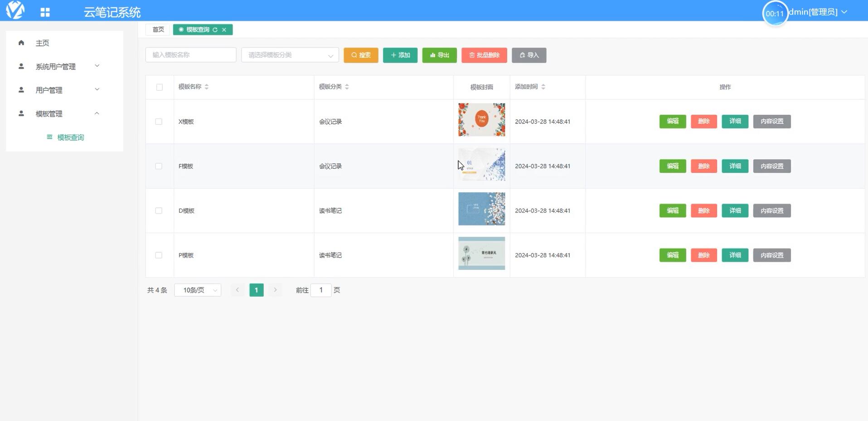
Task: Click the 云笔记系统 title text
Action: (112, 12)
